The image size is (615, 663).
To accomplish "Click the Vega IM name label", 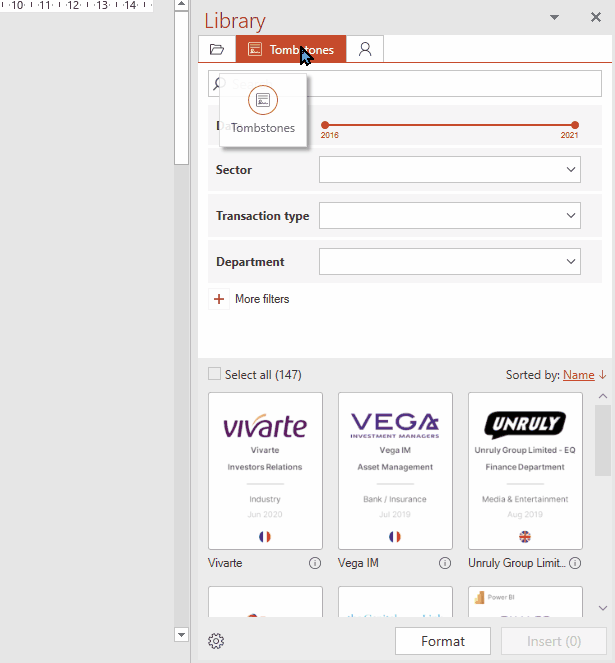I will tap(358, 563).
